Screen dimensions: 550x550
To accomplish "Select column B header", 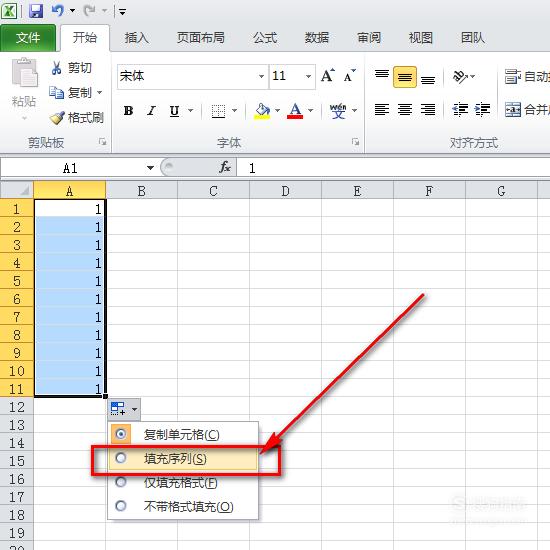I will [142, 190].
